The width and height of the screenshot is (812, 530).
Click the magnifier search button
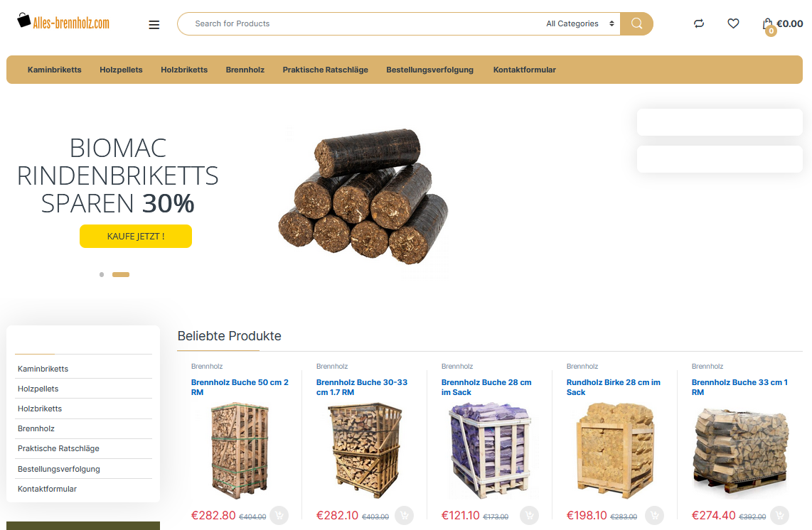pos(636,24)
